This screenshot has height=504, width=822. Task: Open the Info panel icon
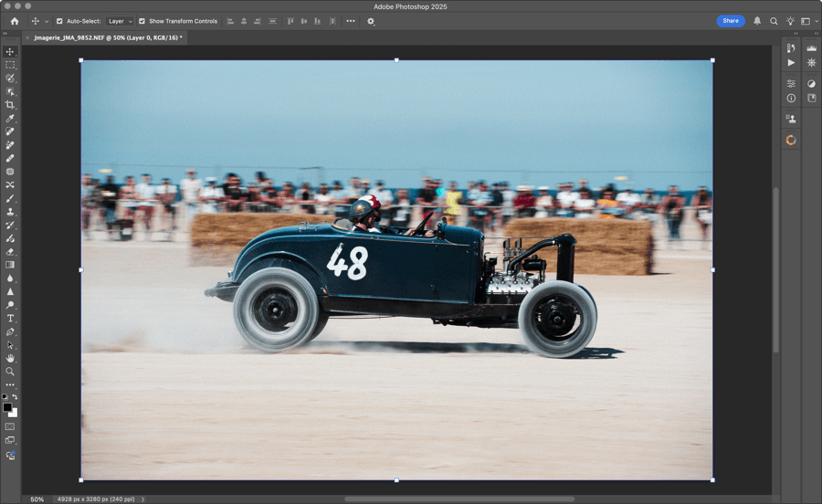[x=791, y=99]
